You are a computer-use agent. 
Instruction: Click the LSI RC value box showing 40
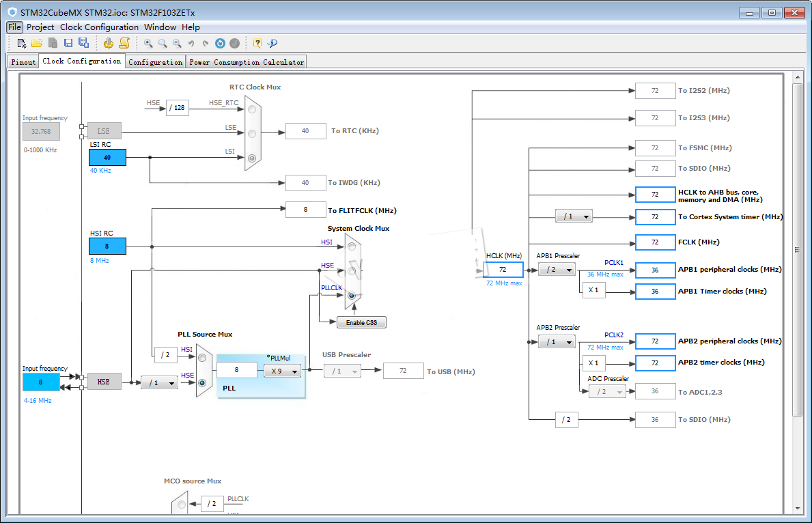(107, 158)
